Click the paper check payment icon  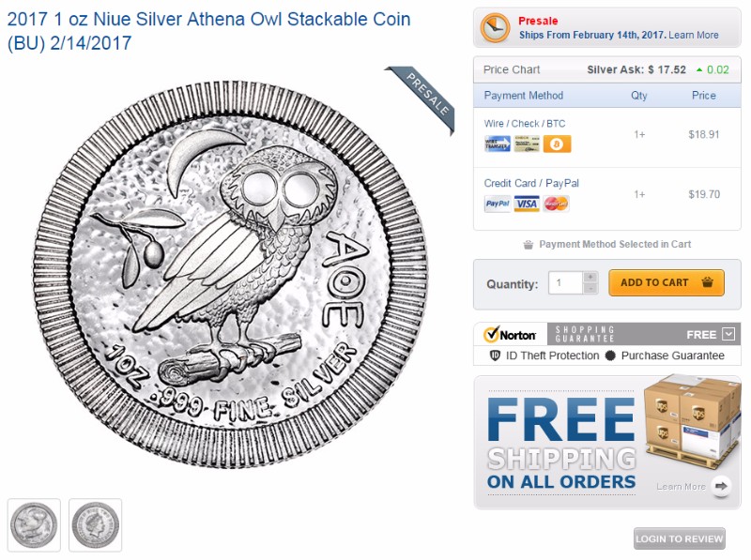pyautogui.click(x=527, y=144)
